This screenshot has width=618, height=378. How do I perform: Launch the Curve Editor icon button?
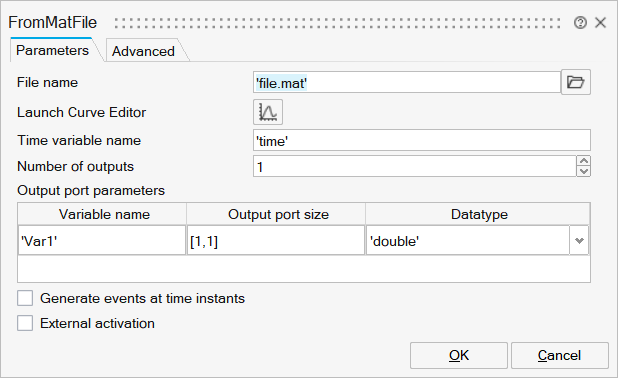point(268,112)
